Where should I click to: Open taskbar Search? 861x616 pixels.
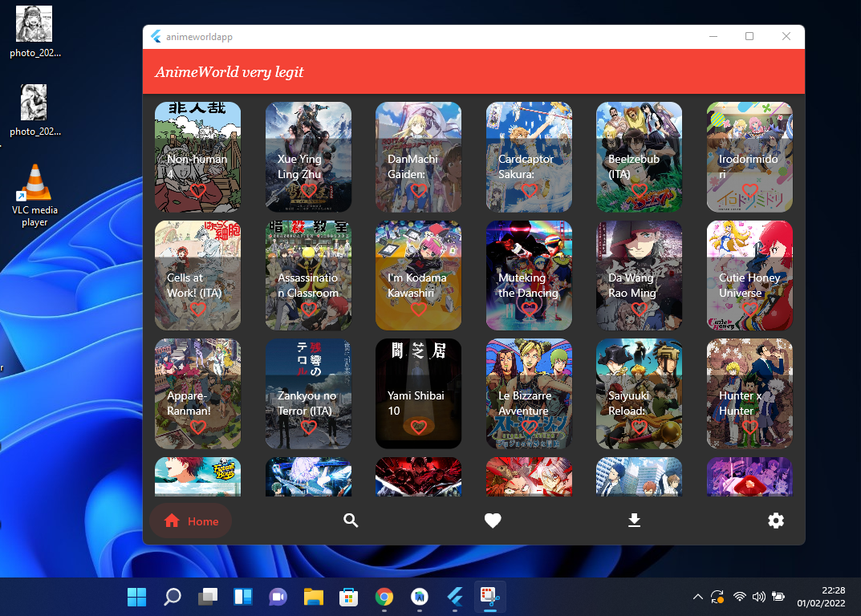[172, 597]
